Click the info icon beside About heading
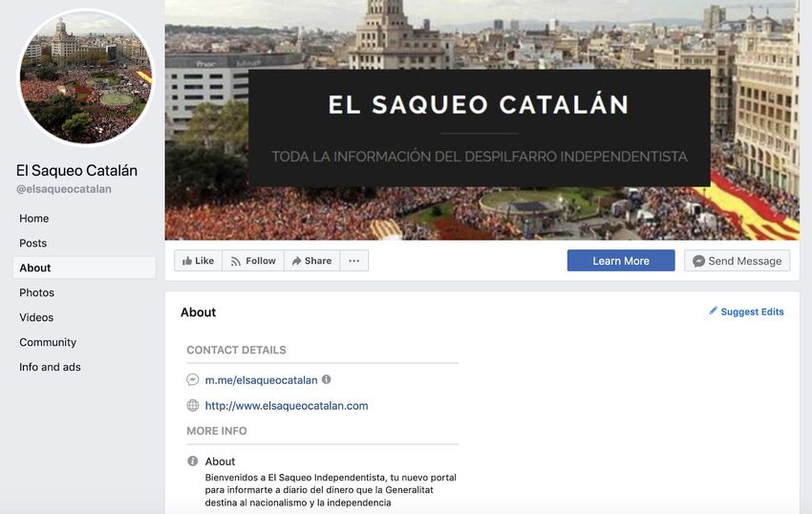Viewport: 812px width, 514px height. 193,460
